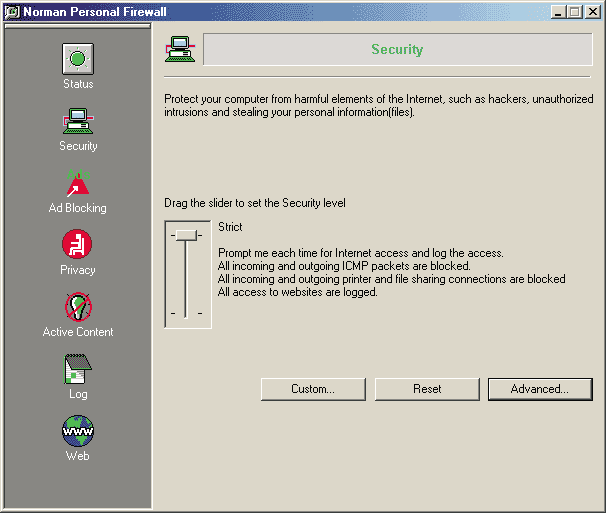Click the title bar application icon
The width and height of the screenshot is (606, 513).
12,12
